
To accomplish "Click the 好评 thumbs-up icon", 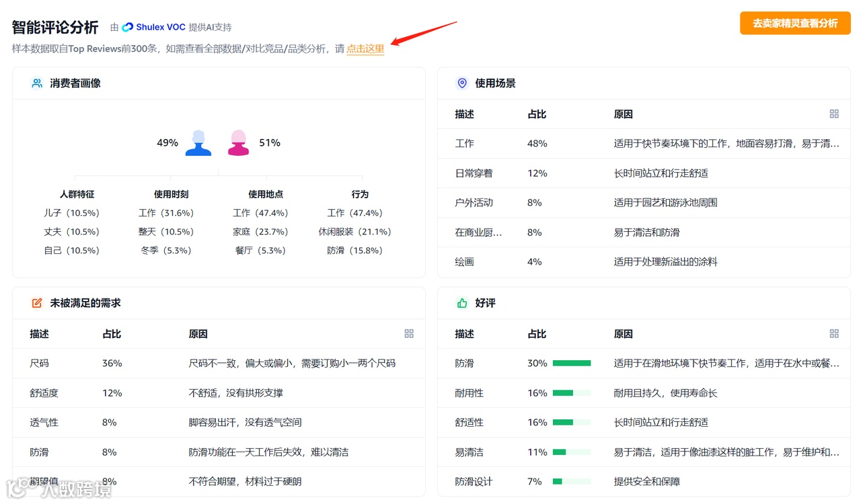I will coord(462,303).
